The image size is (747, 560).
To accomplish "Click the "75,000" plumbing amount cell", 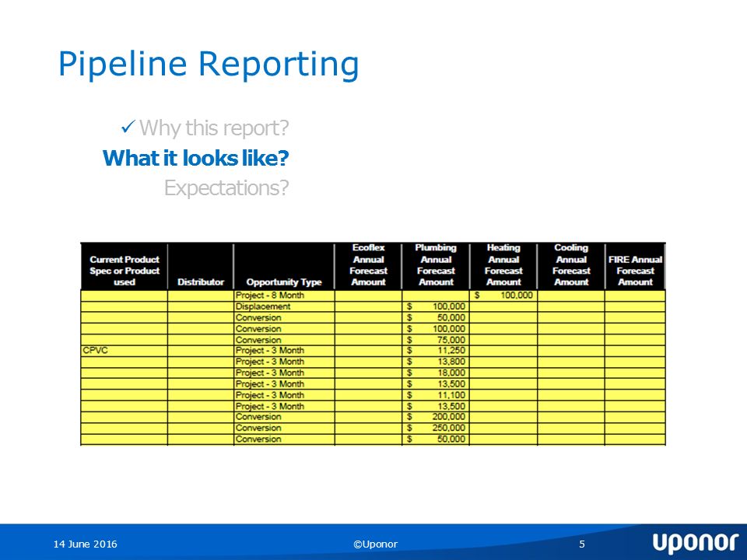I will tap(436, 340).
